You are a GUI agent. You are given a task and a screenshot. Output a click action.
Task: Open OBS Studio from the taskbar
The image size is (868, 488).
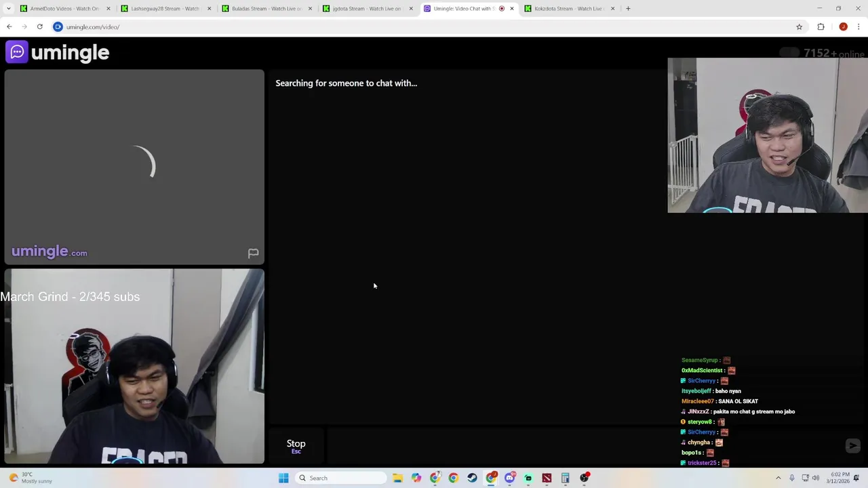(584, 478)
